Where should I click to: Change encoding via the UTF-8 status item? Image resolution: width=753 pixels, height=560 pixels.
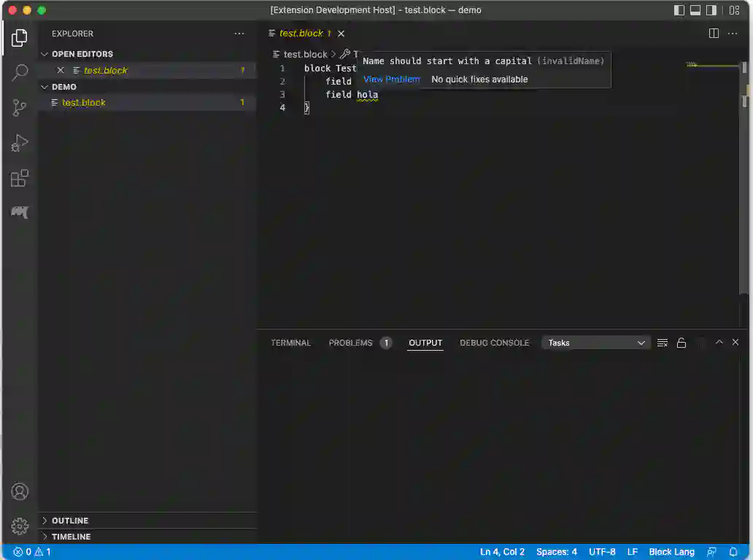click(602, 552)
